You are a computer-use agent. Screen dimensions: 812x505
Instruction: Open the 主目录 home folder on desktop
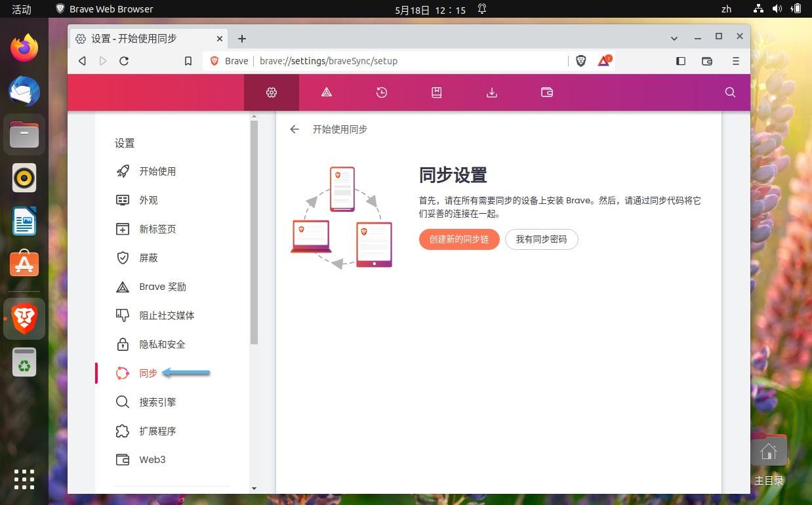pyautogui.click(x=769, y=459)
